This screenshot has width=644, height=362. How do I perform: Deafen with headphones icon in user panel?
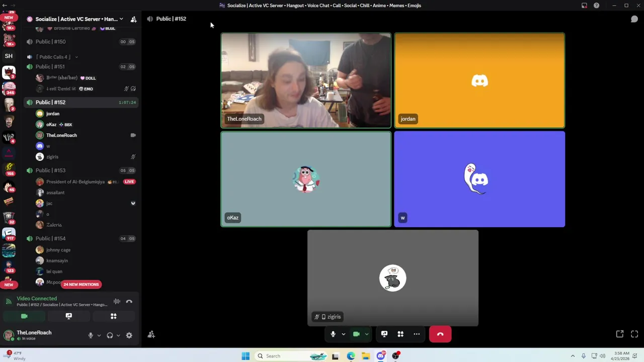(110, 335)
